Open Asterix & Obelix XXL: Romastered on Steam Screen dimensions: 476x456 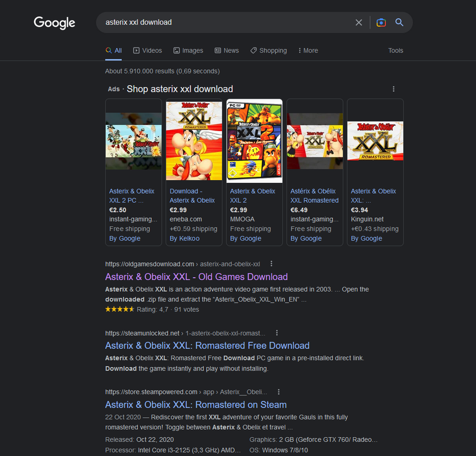(x=196, y=405)
